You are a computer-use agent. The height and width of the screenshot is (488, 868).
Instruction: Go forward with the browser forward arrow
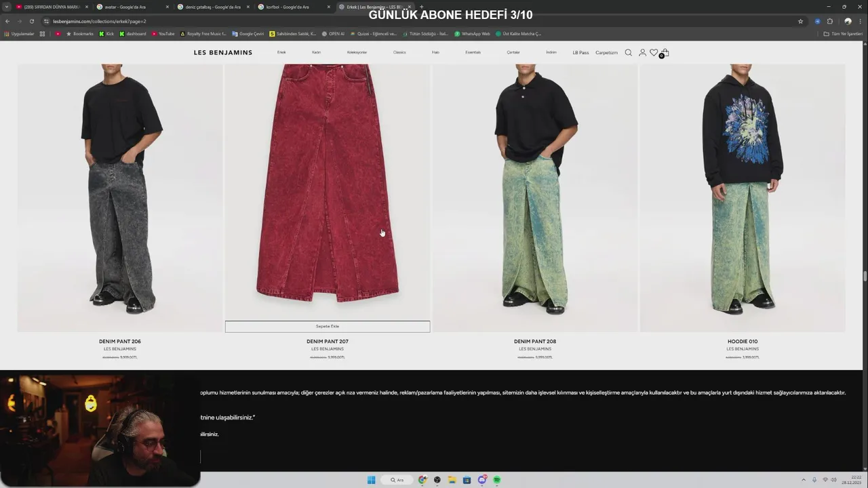coord(19,21)
